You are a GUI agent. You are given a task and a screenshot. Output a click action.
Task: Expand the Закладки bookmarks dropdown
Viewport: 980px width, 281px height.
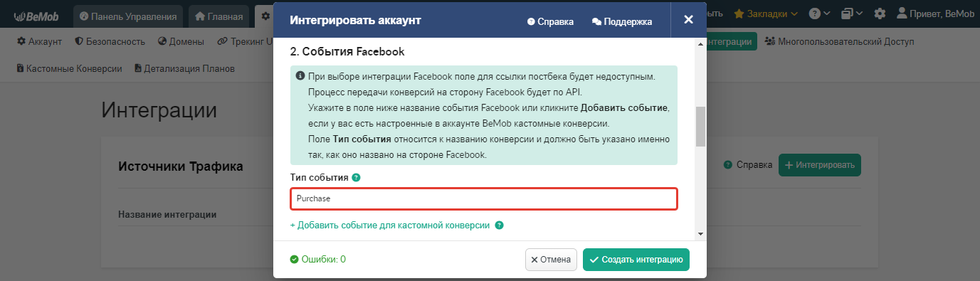coord(766,14)
